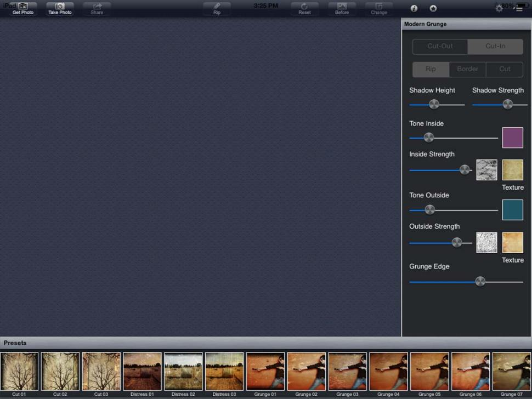Select the Rip pencil tool icon
The image size is (532, 399).
pyautogui.click(x=217, y=8)
